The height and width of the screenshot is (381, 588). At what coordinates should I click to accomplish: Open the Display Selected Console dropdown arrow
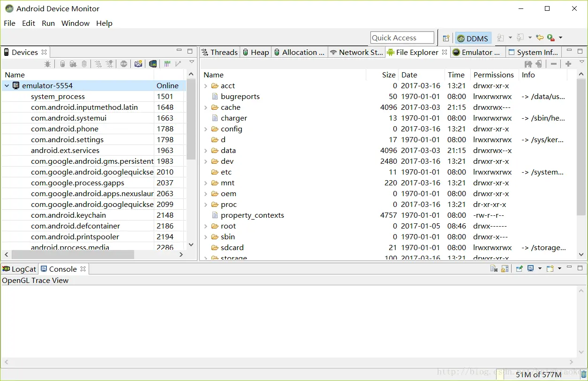click(x=540, y=268)
